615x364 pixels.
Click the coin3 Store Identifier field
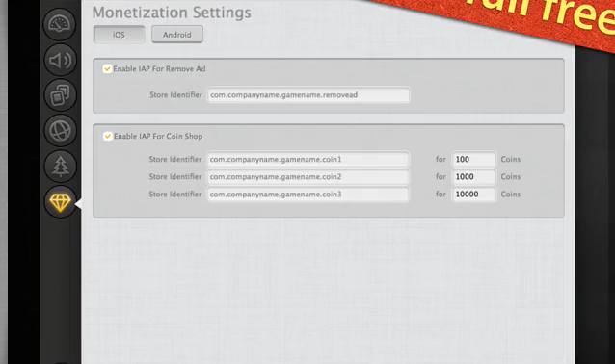(307, 194)
